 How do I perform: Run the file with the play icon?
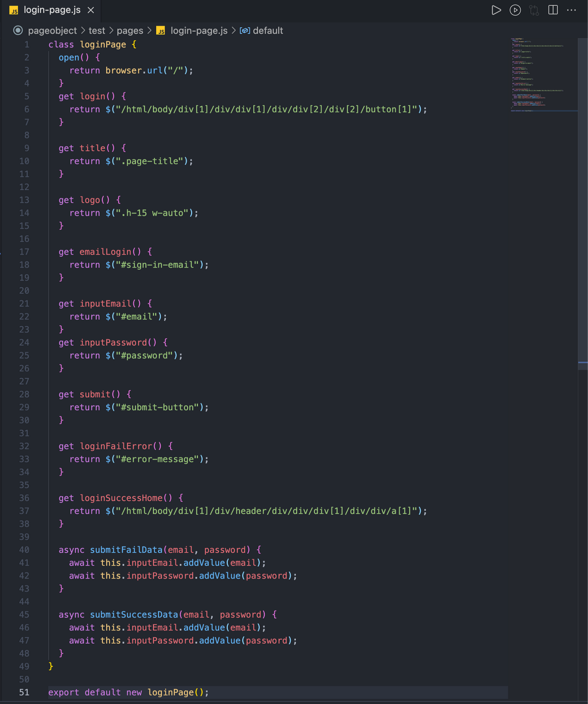pyautogui.click(x=496, y=10)
